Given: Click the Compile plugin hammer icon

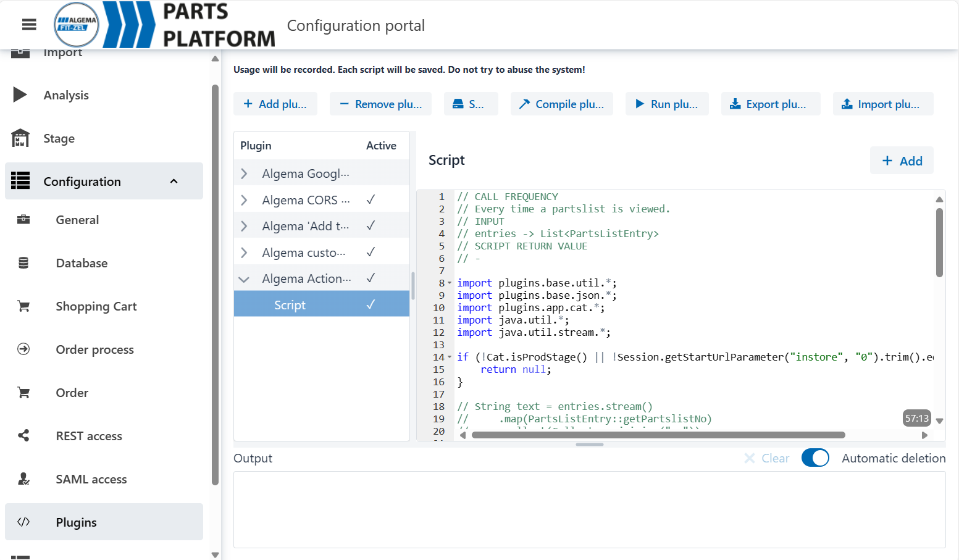Looking at the screenshot, I should tap(524, 104).
